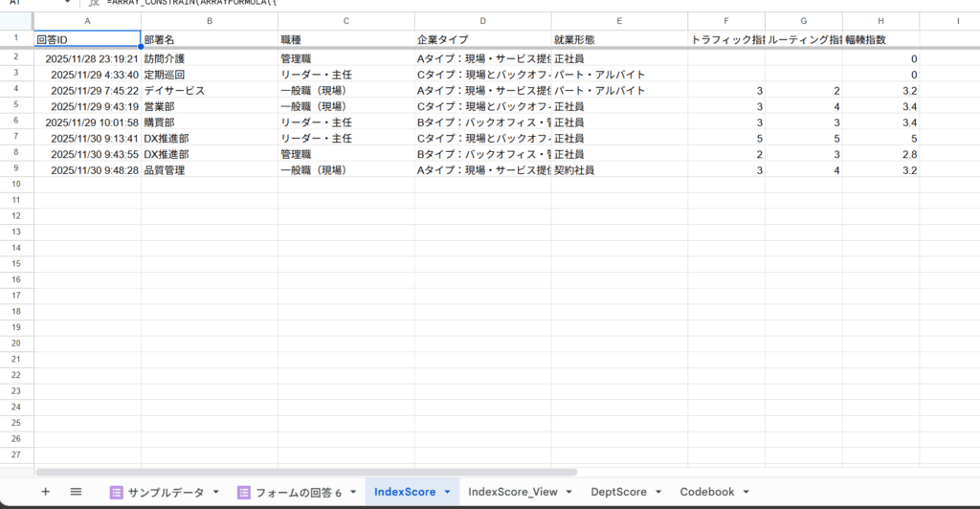Select column H header

(x=880, y=21)
